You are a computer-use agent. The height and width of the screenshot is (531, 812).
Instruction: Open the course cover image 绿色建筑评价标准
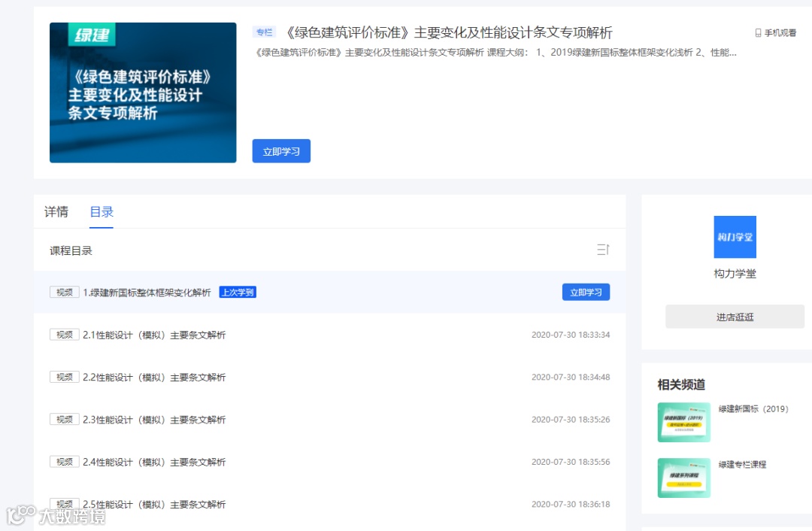143,93
